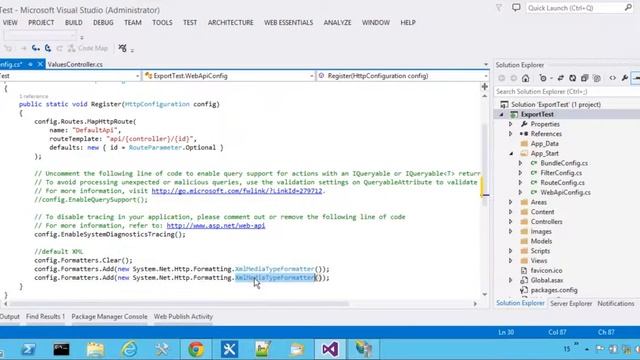Open the Package Manager Console tab
Screen dimensions: 640x360
coord(109,317)
